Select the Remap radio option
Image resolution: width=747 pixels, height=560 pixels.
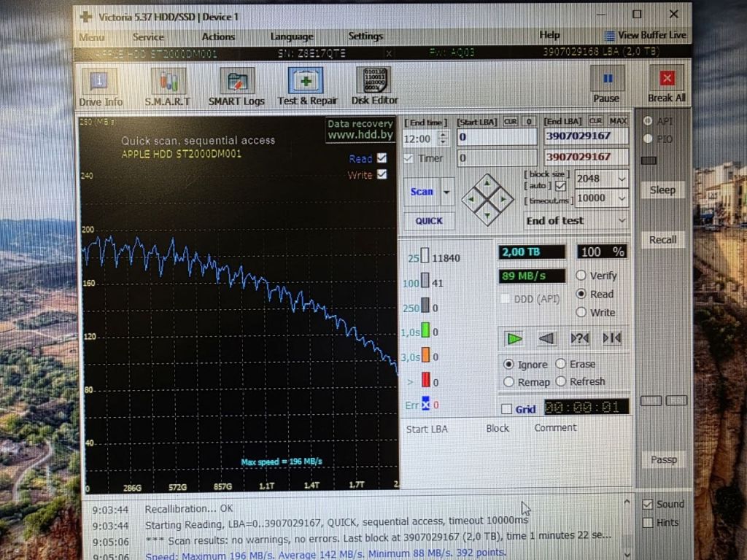(508, 382)
